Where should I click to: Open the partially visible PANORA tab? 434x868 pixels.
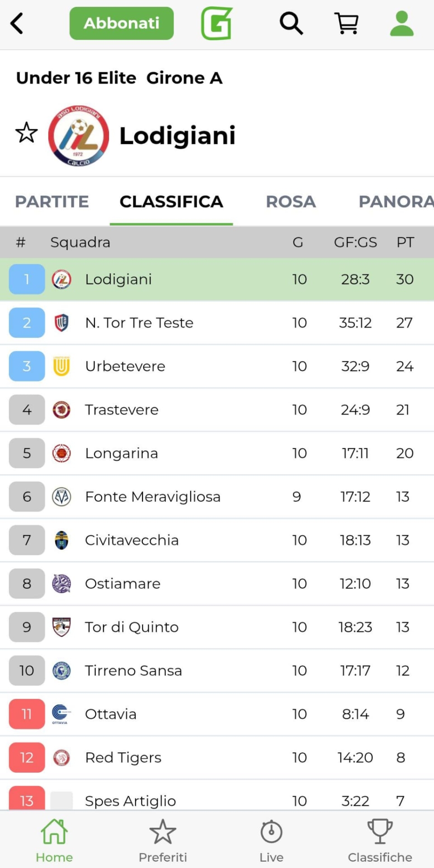[x=396, y=202]
